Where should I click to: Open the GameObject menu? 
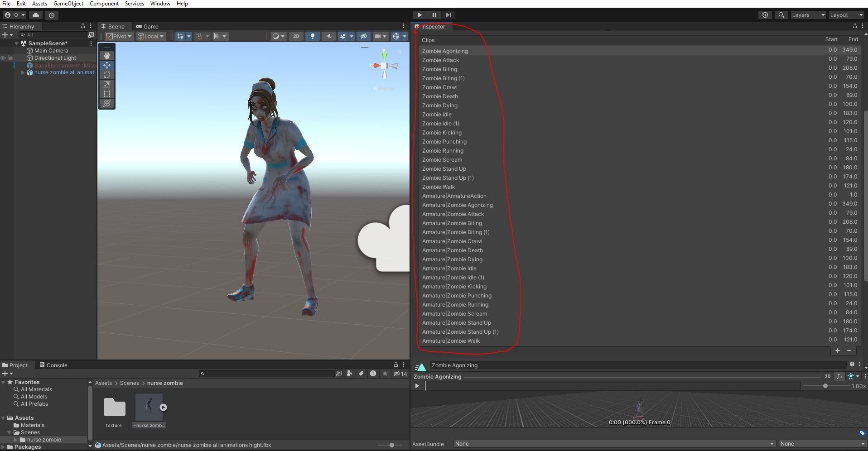(x=68, y=4)
